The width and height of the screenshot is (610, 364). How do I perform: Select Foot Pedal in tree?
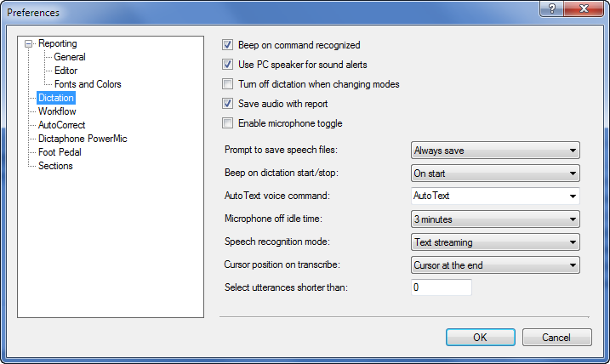point(60,152)
